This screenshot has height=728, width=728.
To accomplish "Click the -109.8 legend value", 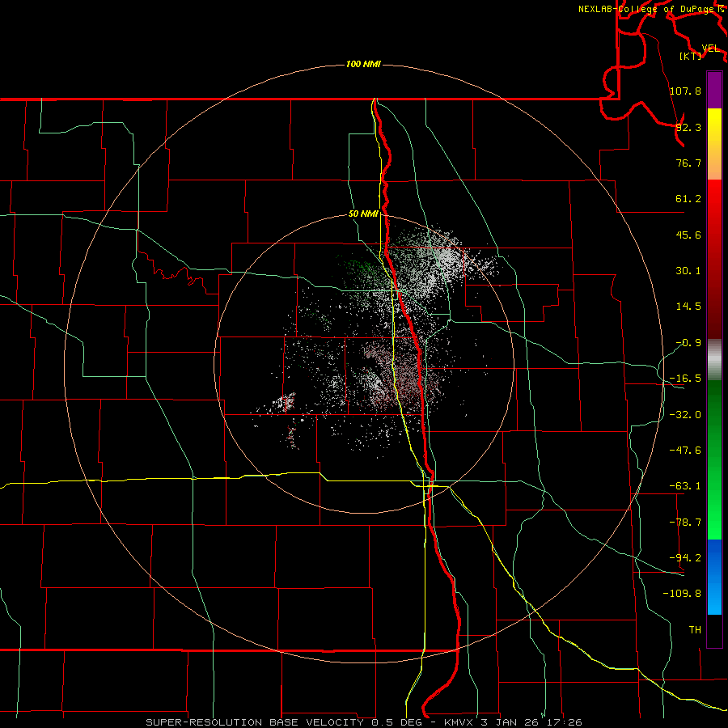I will (682, 594).
